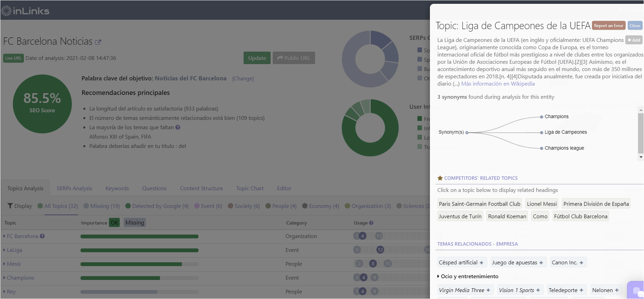Switch to the Questions tab
The image size is (644, 299).
154,188
